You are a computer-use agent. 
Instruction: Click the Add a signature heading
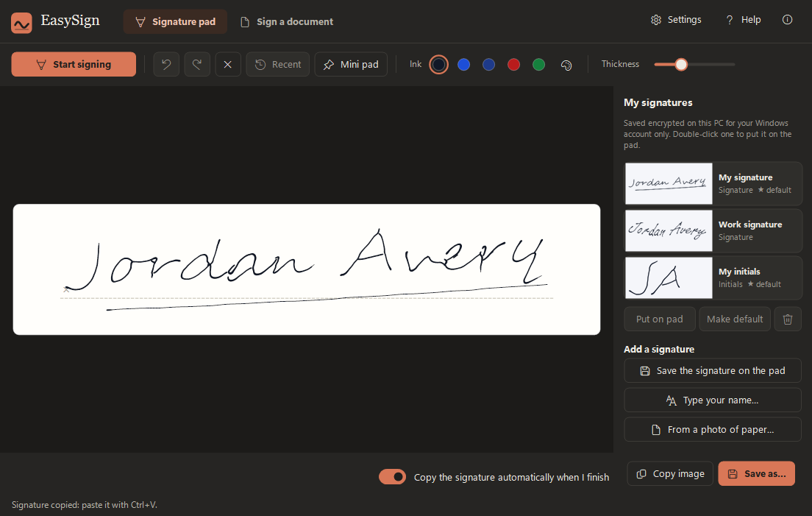click(x=659, y=349)
